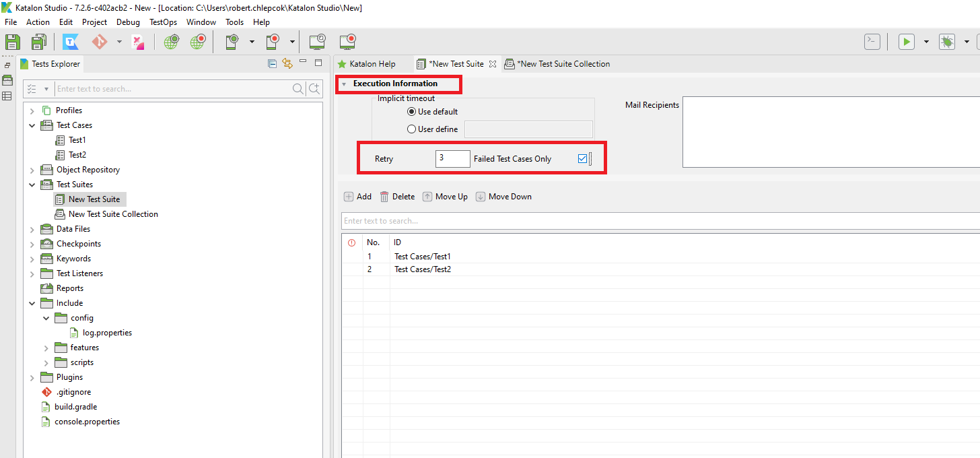Click the Mail Recipients text area
Image resolution: width=980 pixels, height=458 pixels.
coord(831,133)
